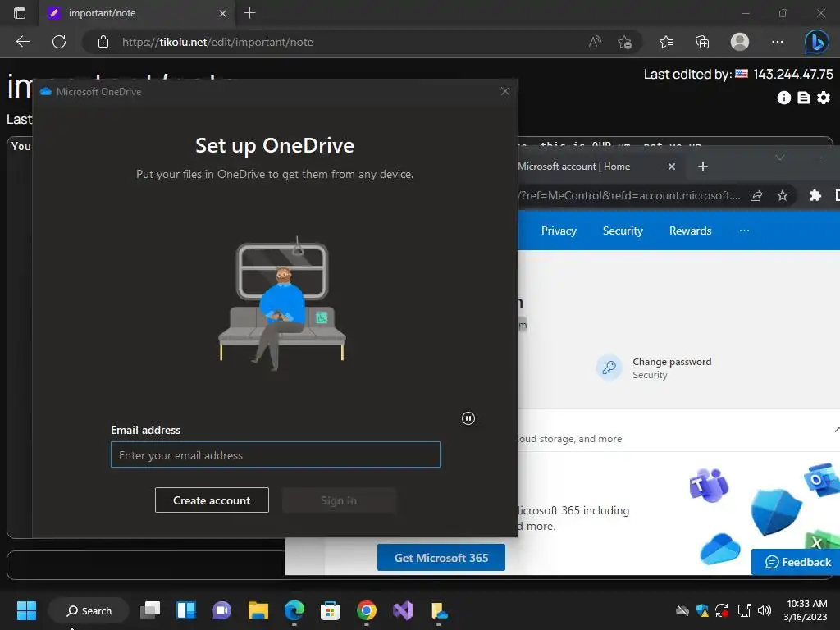
Task: Refresh the tikolu.net page
Action: point(59,42)
